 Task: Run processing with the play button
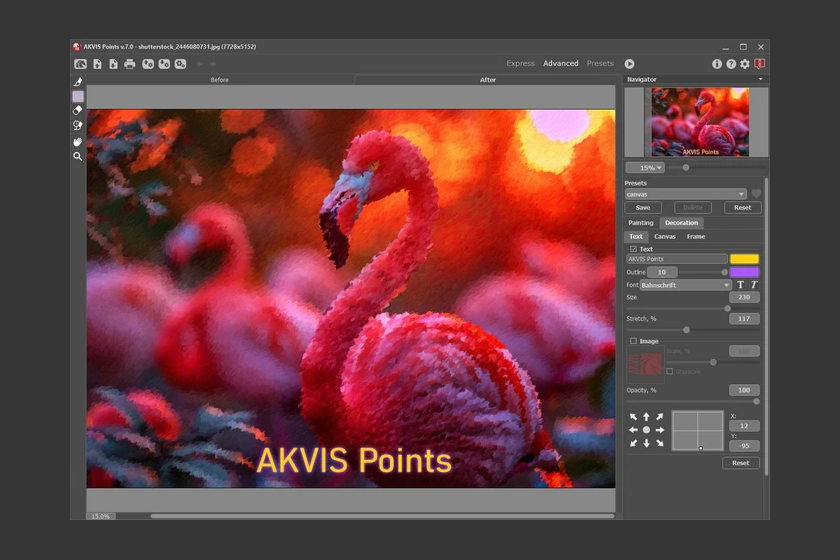[x=629, y=64]
